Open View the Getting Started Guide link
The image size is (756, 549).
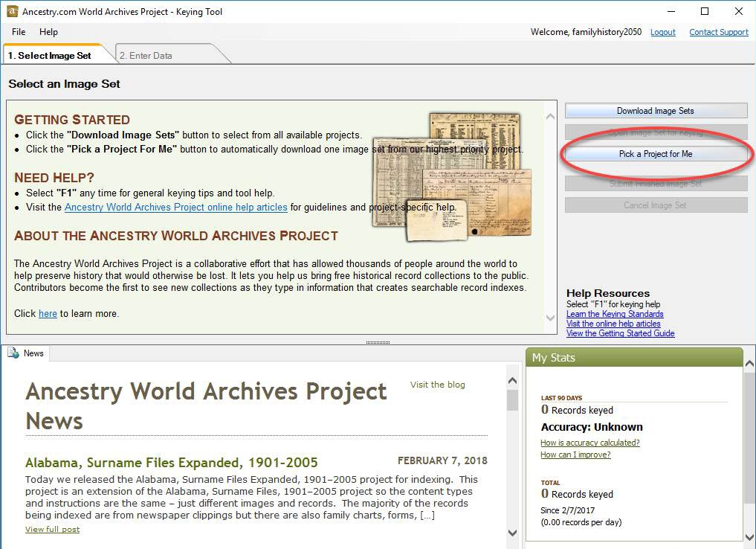click(x=621, y=333)
